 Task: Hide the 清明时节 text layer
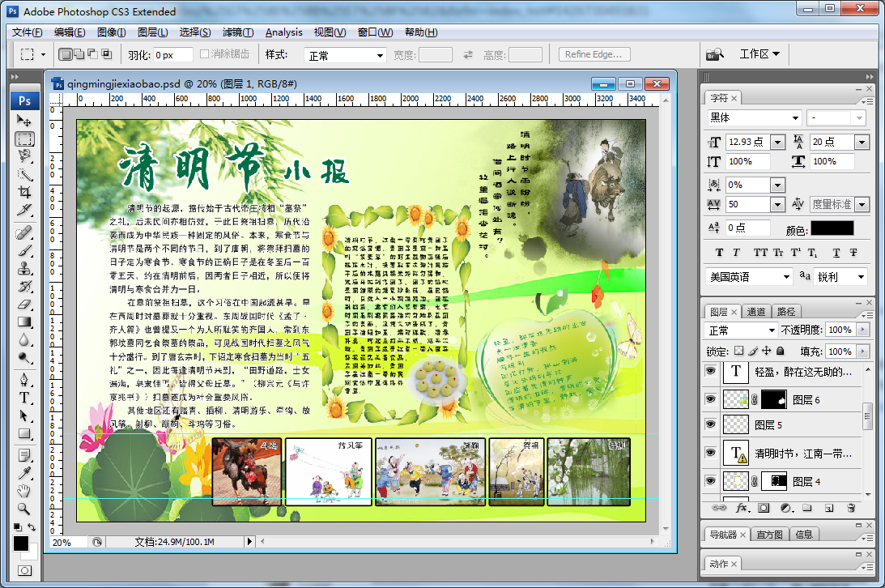coord(711,453)
